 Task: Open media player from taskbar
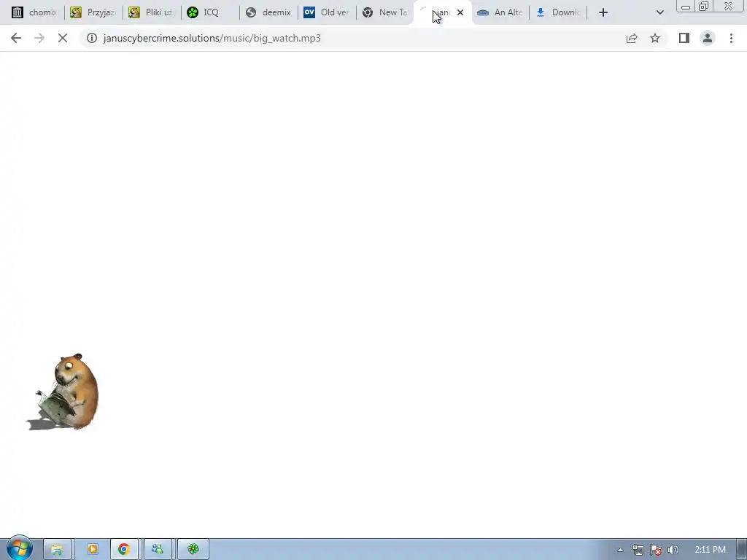click(93, 550)
